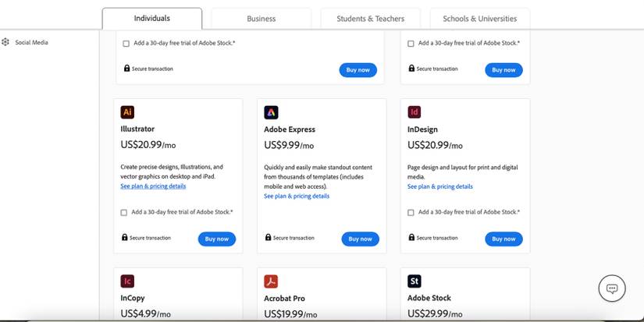The width and height of the screenshot is (644, 322).
Task: Enable Adobe Stock trial checkbox for InDesign
Action: pyautogui.click(x=411, y=213)
